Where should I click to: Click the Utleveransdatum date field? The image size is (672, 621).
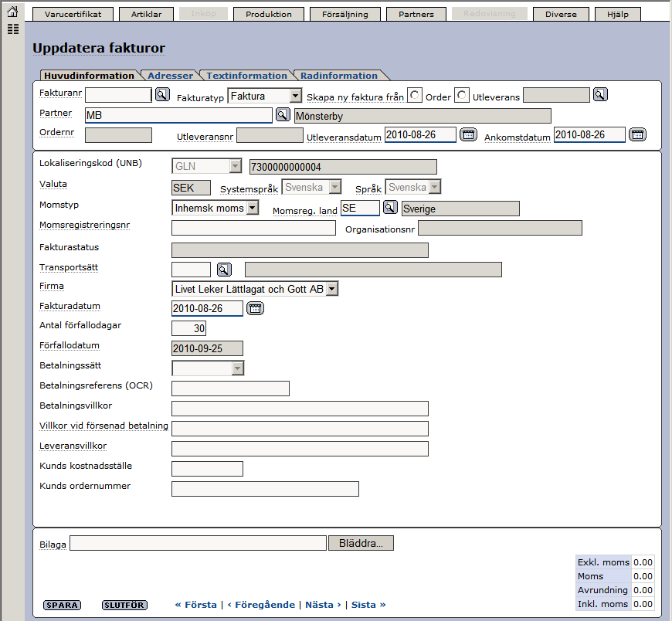click(420, 134)
